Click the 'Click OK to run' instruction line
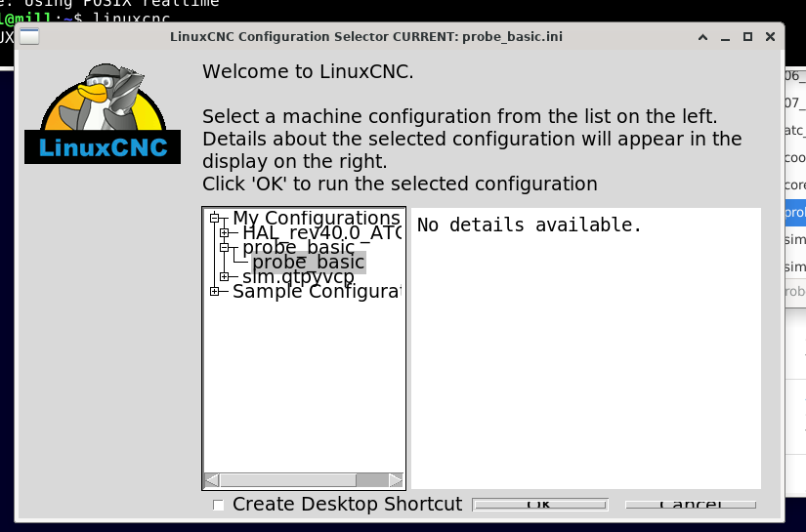This screenshot has width=806, height=532. point(400,184)
